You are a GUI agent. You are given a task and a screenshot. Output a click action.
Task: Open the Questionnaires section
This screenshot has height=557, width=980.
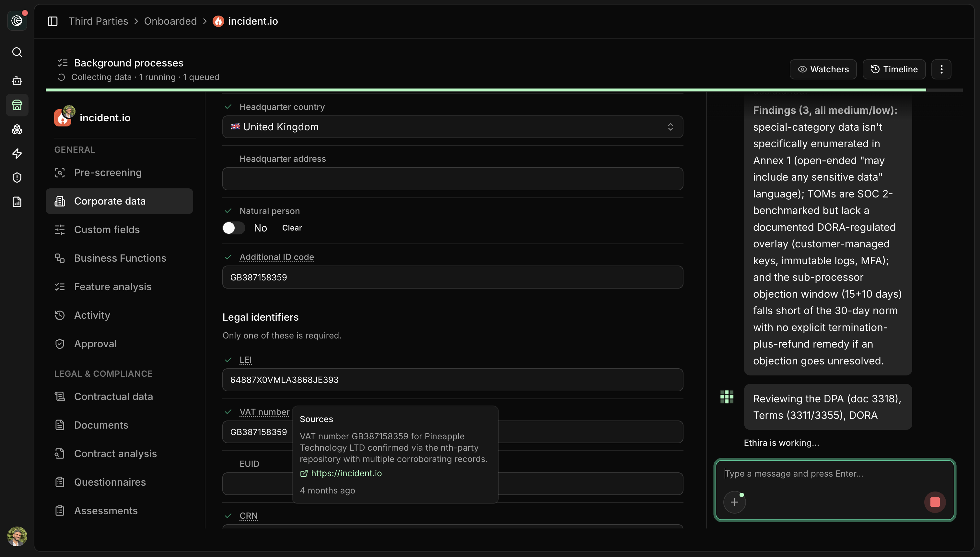click(x=119, y=482)
